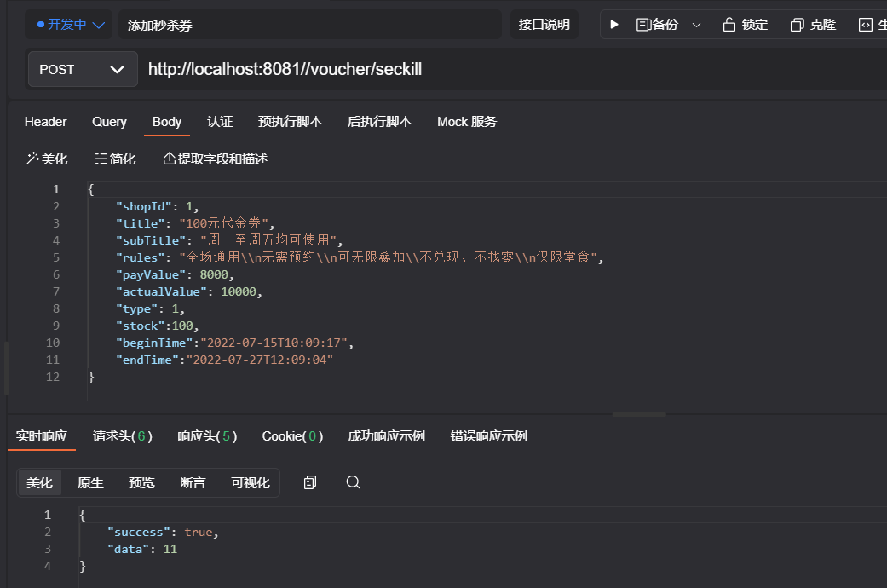
Task: Click the 美化 beautify wand in Body toolbar
Action: pyautogui.click(x=46, y=159)
